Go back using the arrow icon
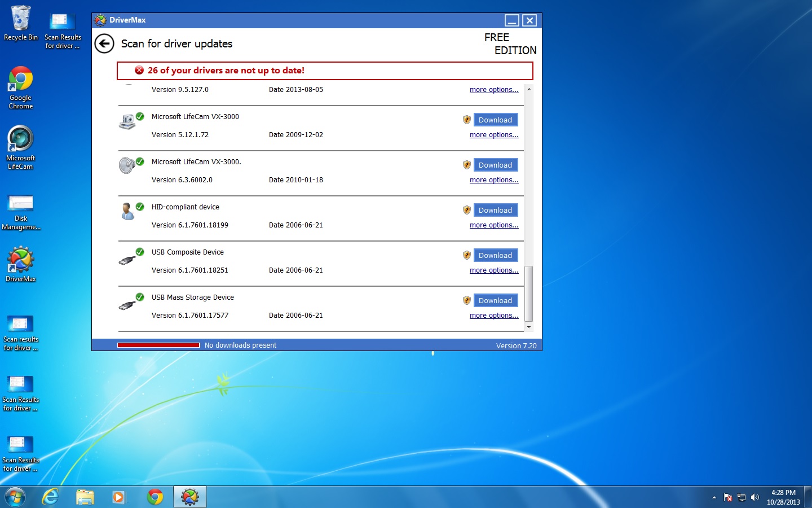This screenshot has width=812, height=508. tap(104, 43)
